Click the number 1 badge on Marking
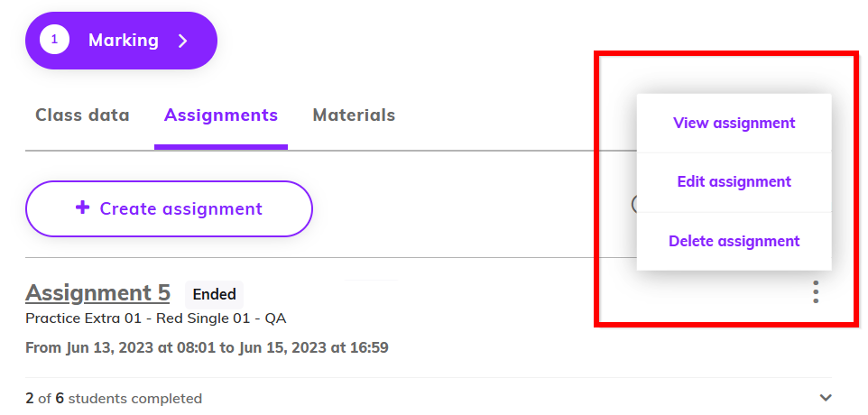Viewport: 868px width, 415px height. (54, 40)
